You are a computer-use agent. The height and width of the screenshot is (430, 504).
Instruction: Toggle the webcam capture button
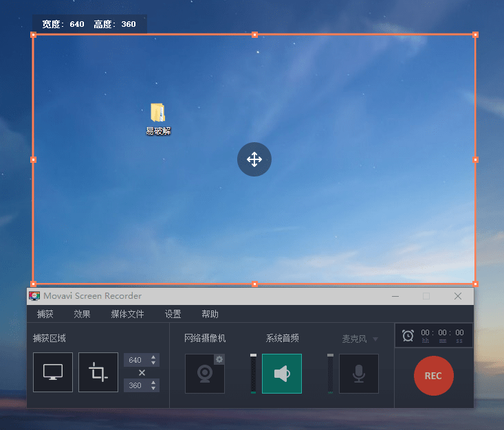(x=205, y=374)
